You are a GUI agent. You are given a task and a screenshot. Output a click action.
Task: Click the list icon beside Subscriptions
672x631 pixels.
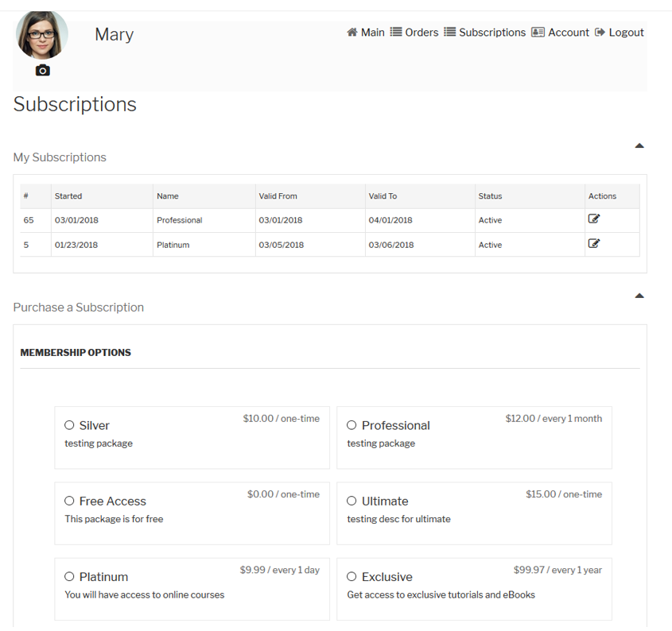coord(450,33)
